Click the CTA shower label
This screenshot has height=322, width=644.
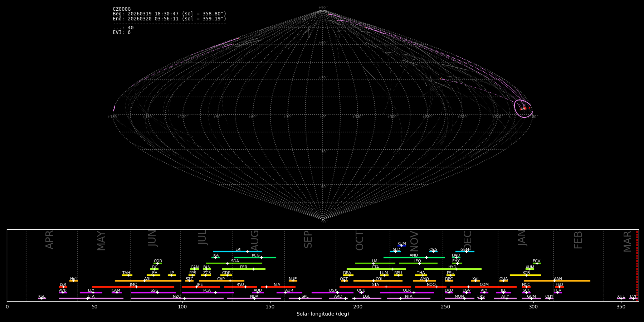click(375, 267)
